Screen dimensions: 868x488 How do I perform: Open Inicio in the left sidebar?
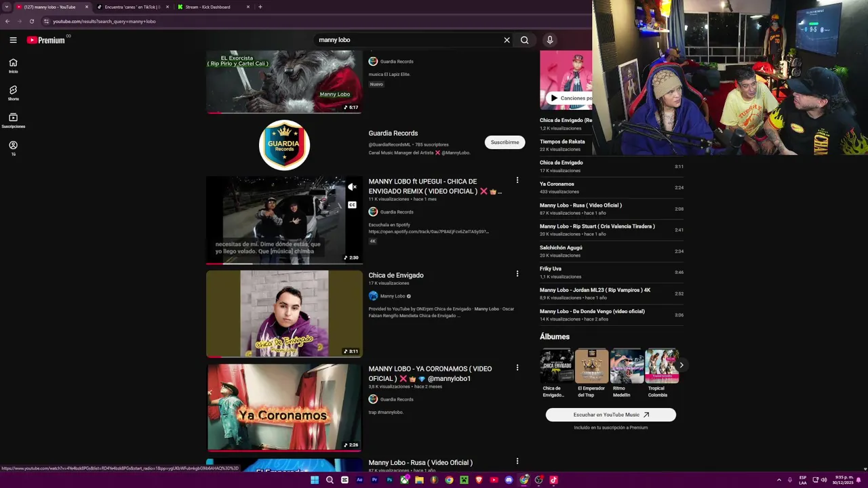(x=13, y=66)
